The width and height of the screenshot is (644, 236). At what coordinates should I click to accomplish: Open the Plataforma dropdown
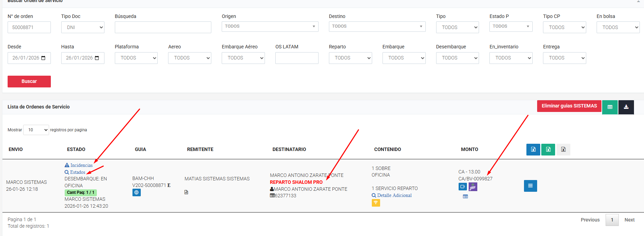pos(136,58)
